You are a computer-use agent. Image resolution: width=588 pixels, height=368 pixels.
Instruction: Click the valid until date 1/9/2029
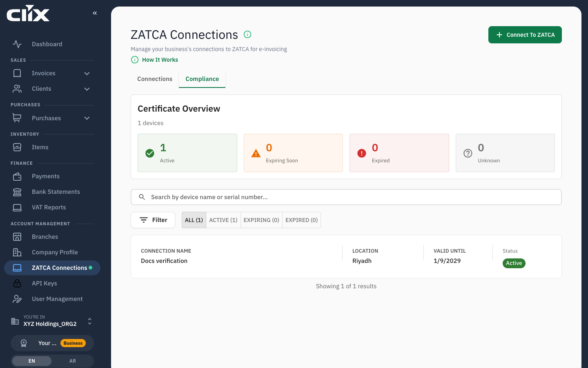point(447,261)
